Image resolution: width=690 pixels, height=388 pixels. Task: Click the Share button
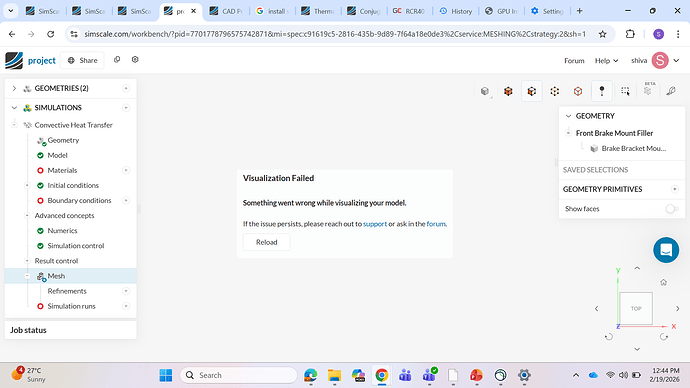[x=82, y=60]
